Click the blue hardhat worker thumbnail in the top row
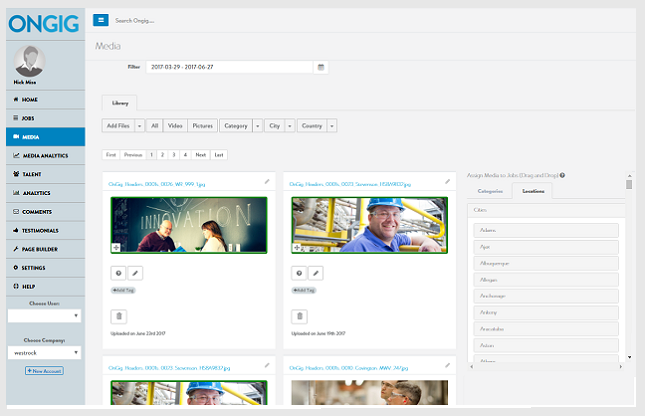The height and width of the screenshot is (416, 645). (369, 225)
